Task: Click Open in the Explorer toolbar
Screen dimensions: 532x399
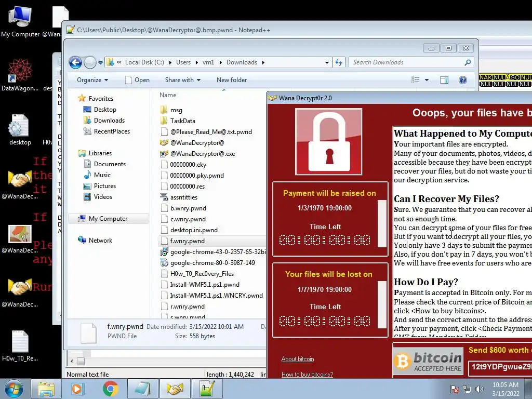Action: pyautogui.click(x=137, y=80)
